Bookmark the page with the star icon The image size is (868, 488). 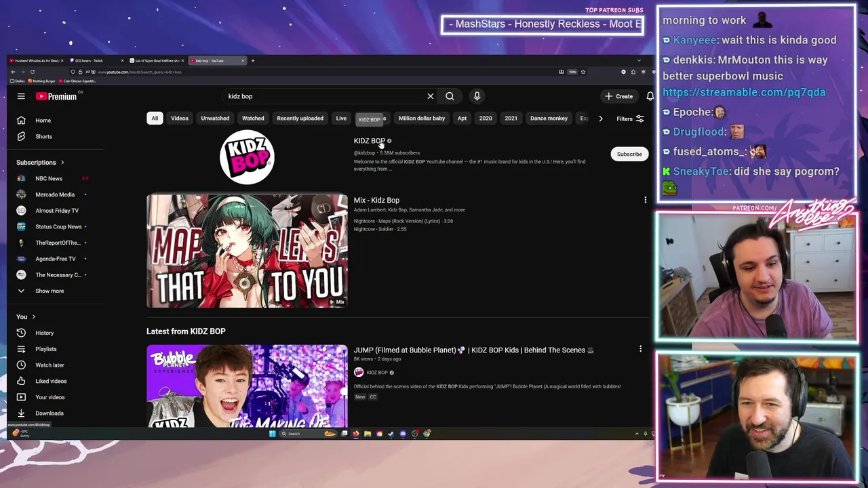583,72
